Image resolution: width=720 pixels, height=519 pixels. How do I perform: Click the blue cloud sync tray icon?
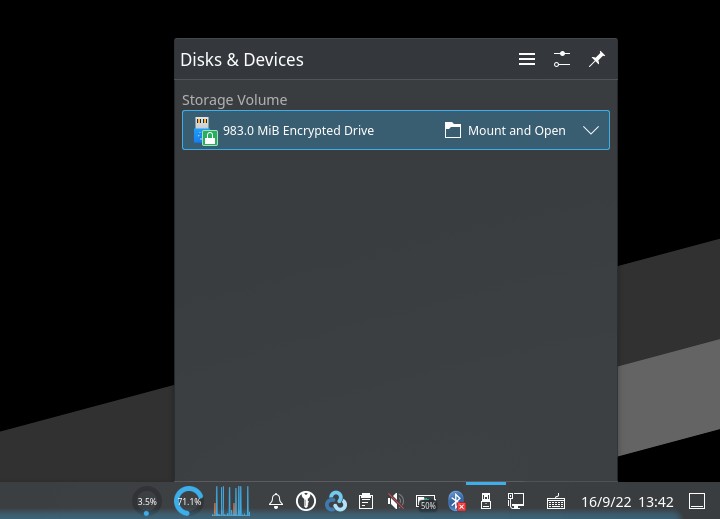point(336,501)
